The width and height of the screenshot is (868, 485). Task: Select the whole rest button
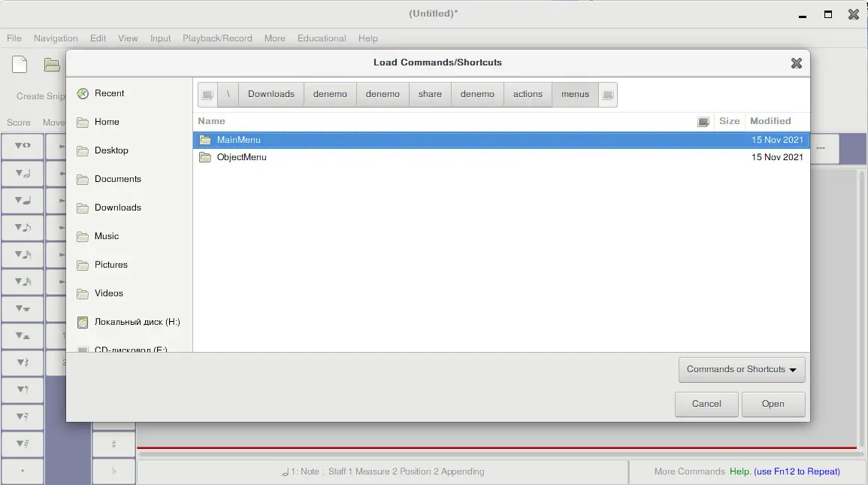point(23,309)
